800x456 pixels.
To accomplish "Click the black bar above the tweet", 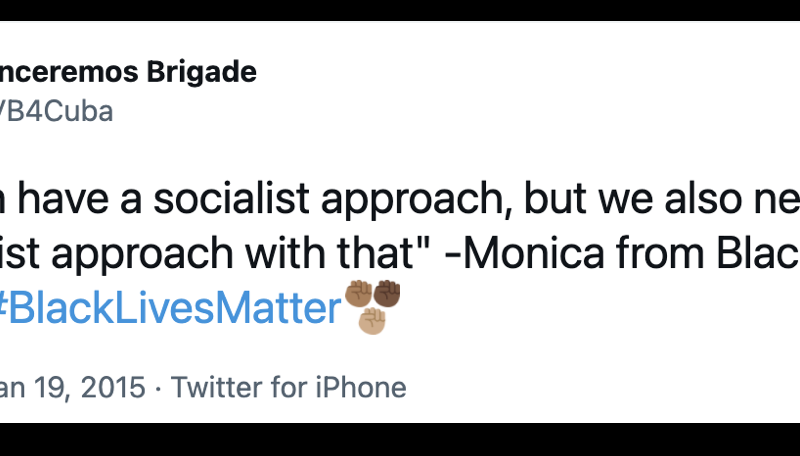I will 400,10.
